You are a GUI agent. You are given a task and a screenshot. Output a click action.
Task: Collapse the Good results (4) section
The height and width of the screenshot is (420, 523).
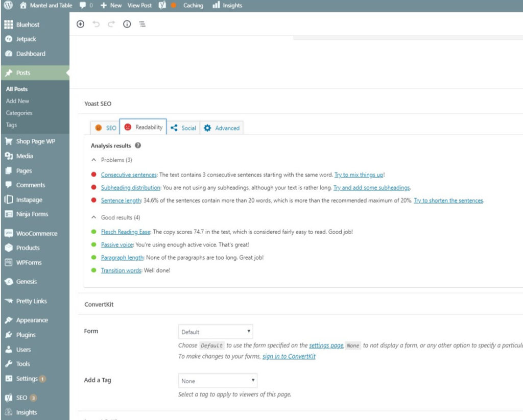(x=116, y=217)
